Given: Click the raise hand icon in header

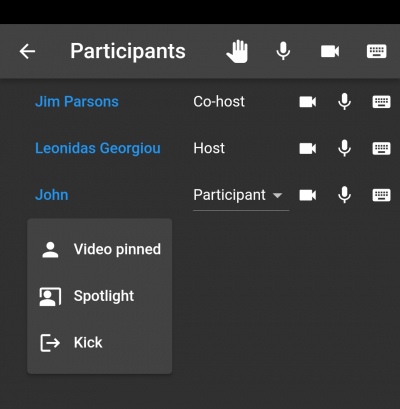Looking at the screenshot, I should click(x=237, y=51).
